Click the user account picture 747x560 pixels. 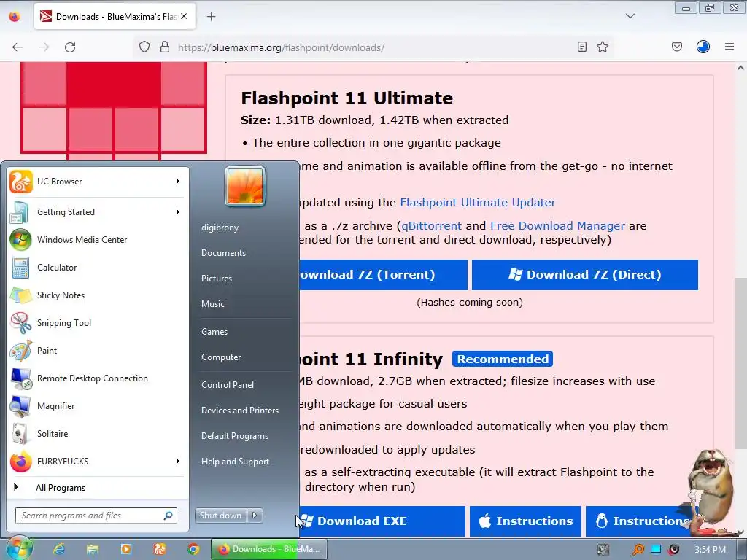coord(245,186)
